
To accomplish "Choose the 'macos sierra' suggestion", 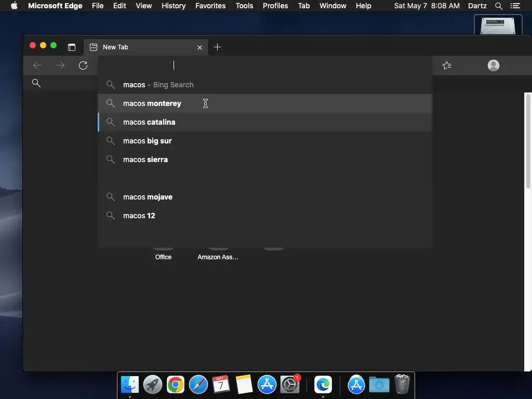I will pyautogui.click(x=264, y=159).
